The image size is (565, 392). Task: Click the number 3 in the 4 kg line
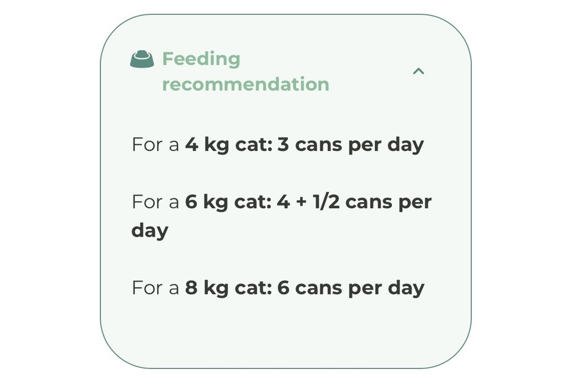click(x=283, y=145)
